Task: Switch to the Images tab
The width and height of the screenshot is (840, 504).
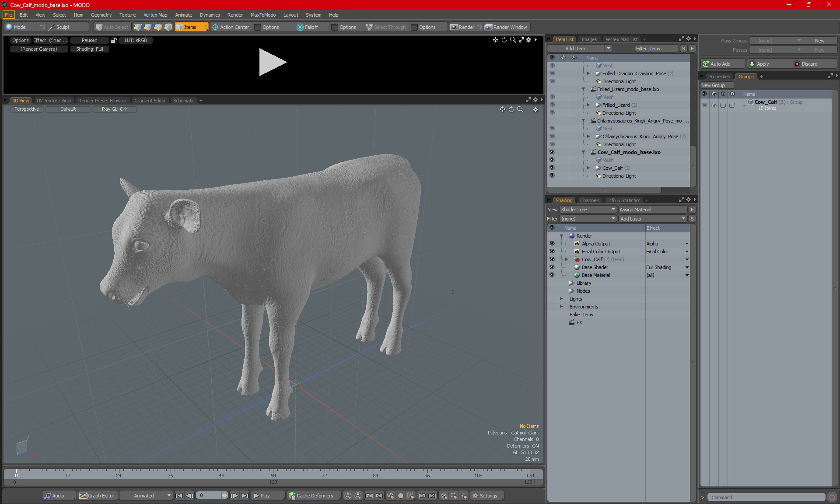Action: [x=589, y=39]
